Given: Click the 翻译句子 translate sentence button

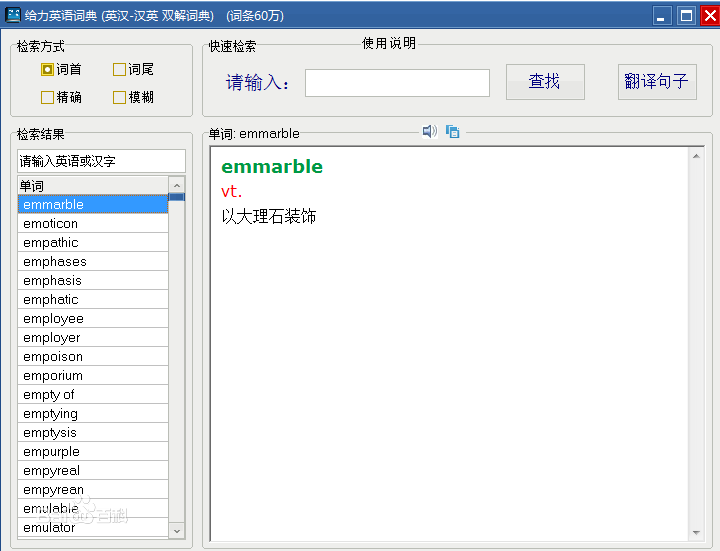Looking at the screenshot, I should click(656, 82).
